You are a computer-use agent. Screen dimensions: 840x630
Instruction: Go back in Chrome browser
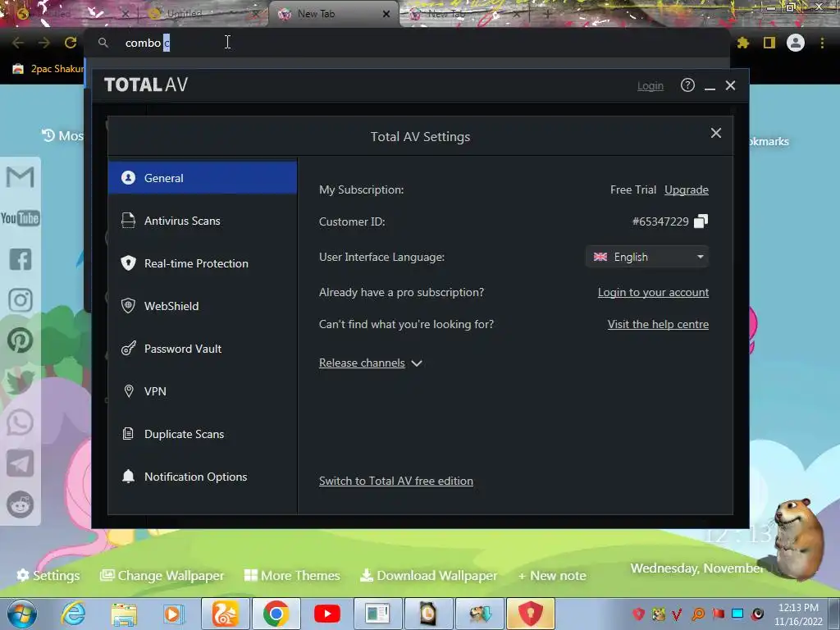pos(18,43)
